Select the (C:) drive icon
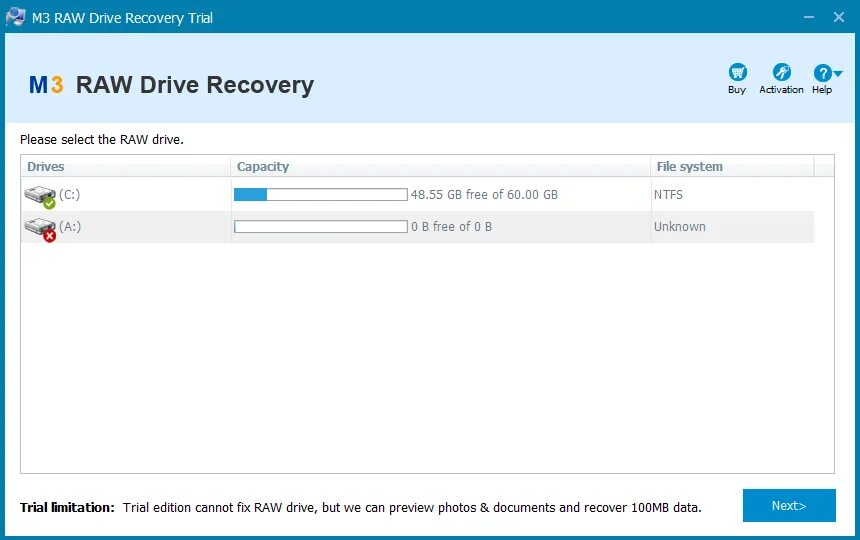 pyautogui.click(x=40, y=196)
